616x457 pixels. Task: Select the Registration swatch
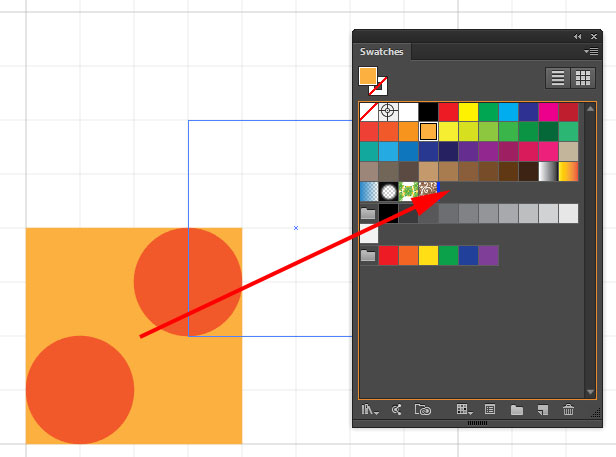click(x=388, y=111)
